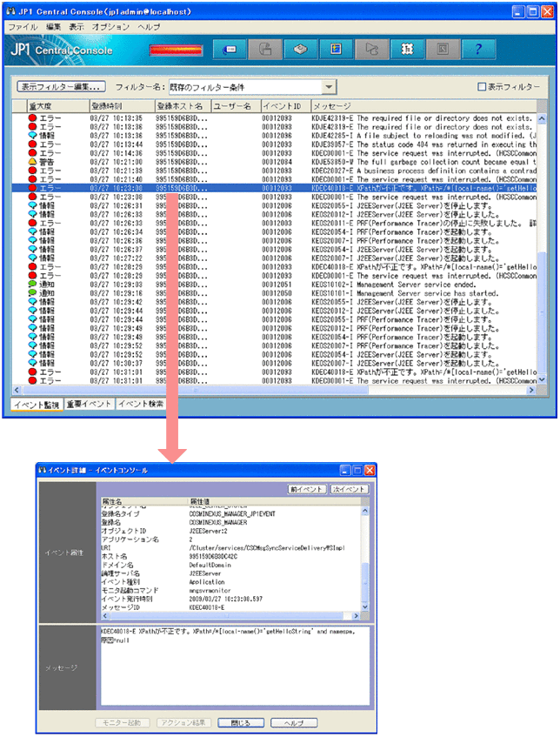Click error icon in the highlighted 10:23:08 row
The width and height of the screenshot is (560, 737).
pyautogui.click(x=32, y=188)
